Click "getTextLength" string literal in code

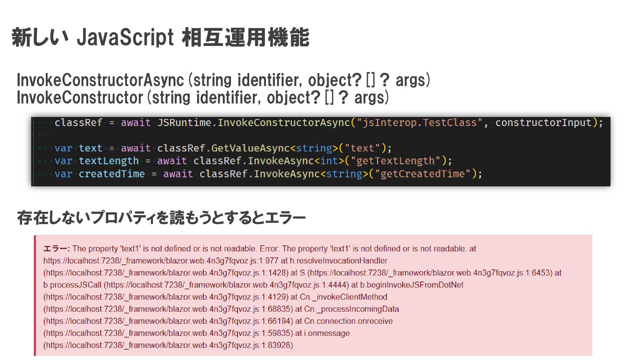pos(398,161)
